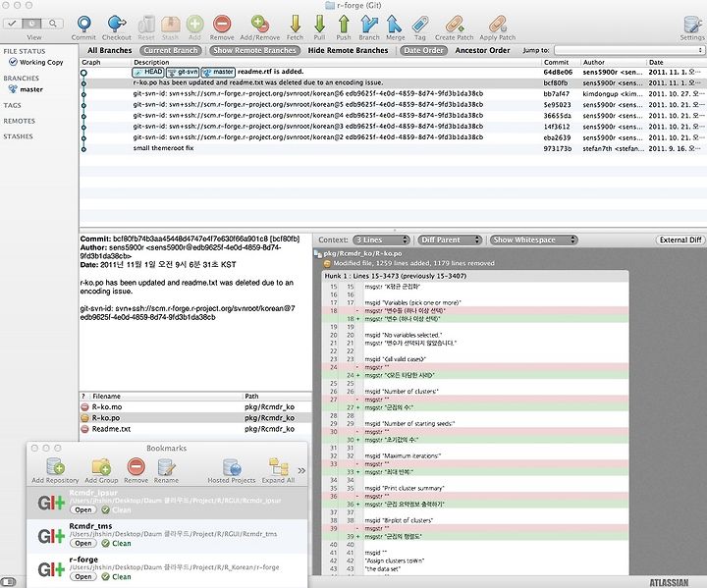This screenshot has width=707, height=588.
Task: Show more Bookmarks toolbar items chevron
Action: (x=301, y=470)
